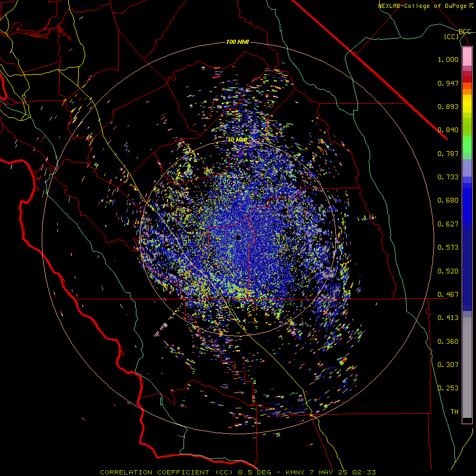476x476 pixels.
Task: Select the 0.893 legend value
Action: [x=448, y=106]
